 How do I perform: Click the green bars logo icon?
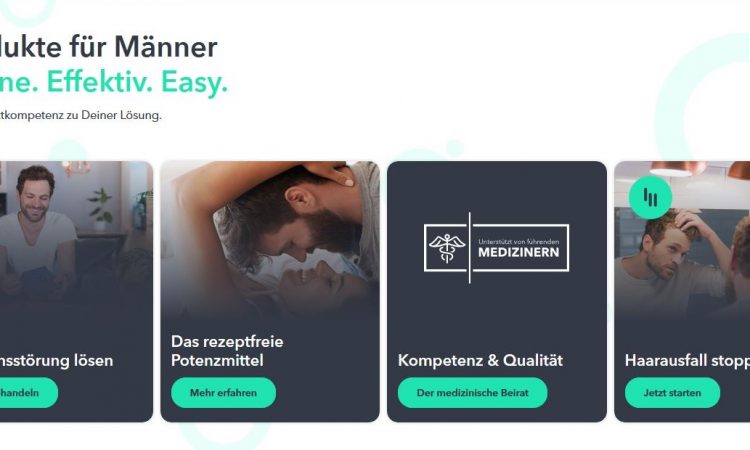[650, 197]
